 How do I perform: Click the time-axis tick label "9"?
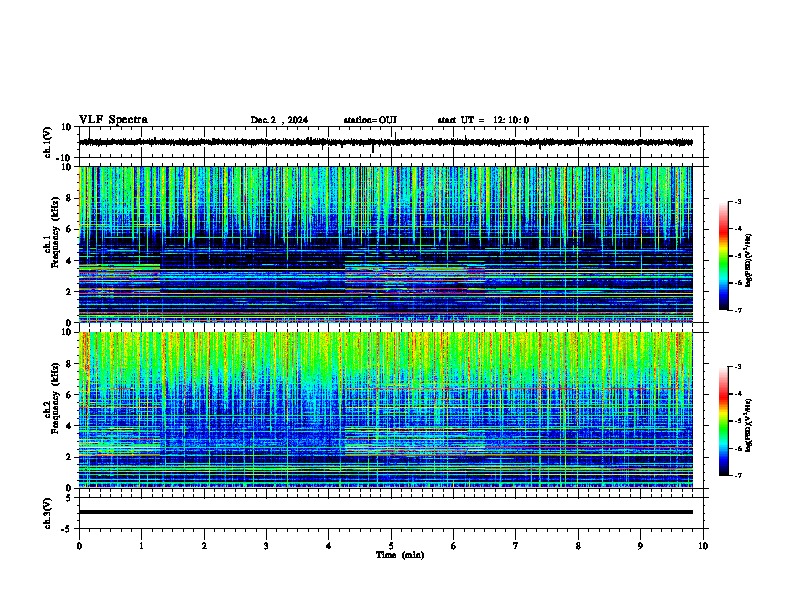640,546
